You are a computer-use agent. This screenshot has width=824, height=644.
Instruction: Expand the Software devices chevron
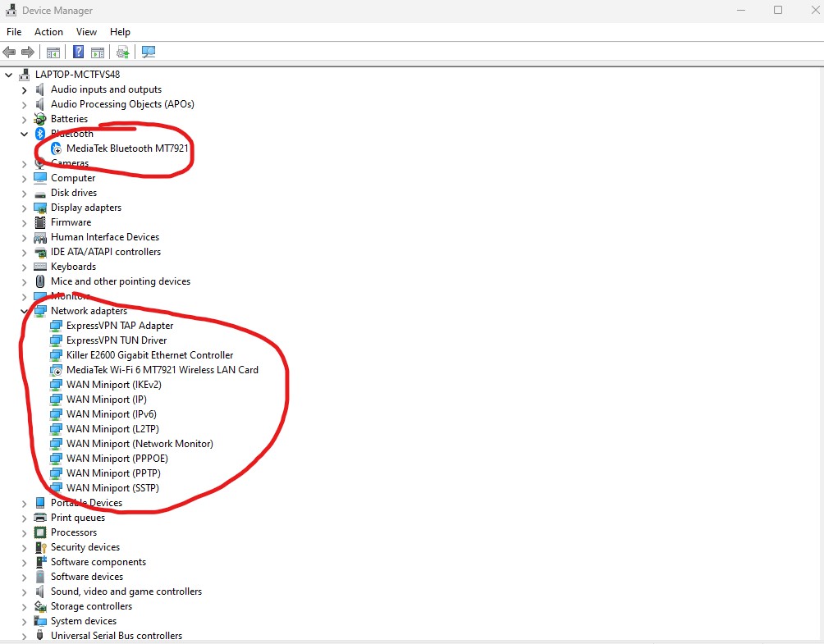[24, 578]
